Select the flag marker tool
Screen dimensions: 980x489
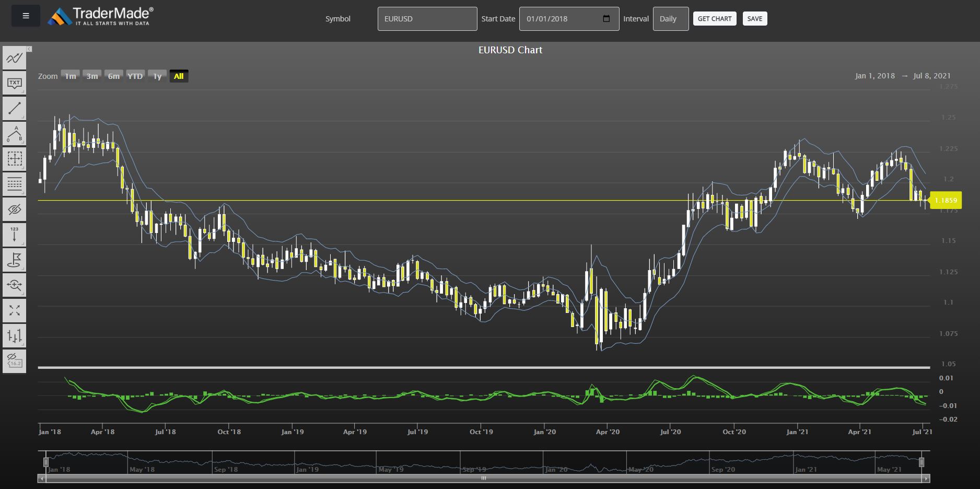coord(14,260)
